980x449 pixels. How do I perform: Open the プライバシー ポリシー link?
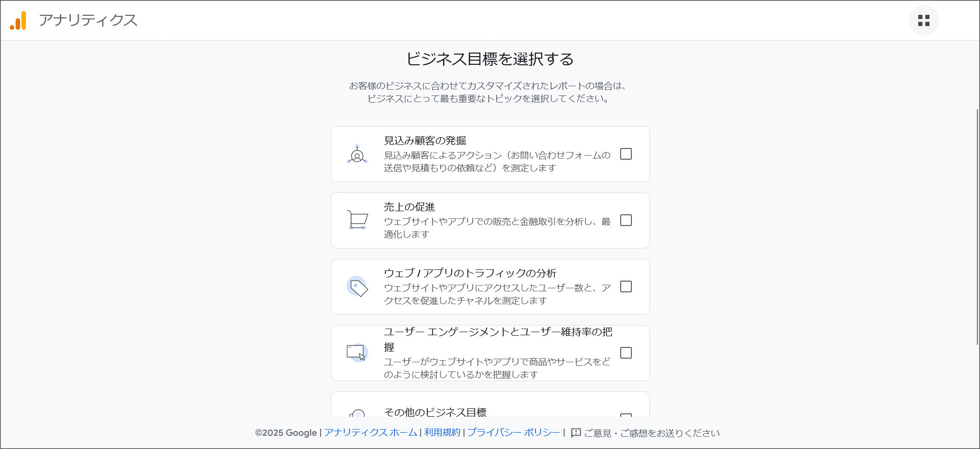click(x=514, y=432)
